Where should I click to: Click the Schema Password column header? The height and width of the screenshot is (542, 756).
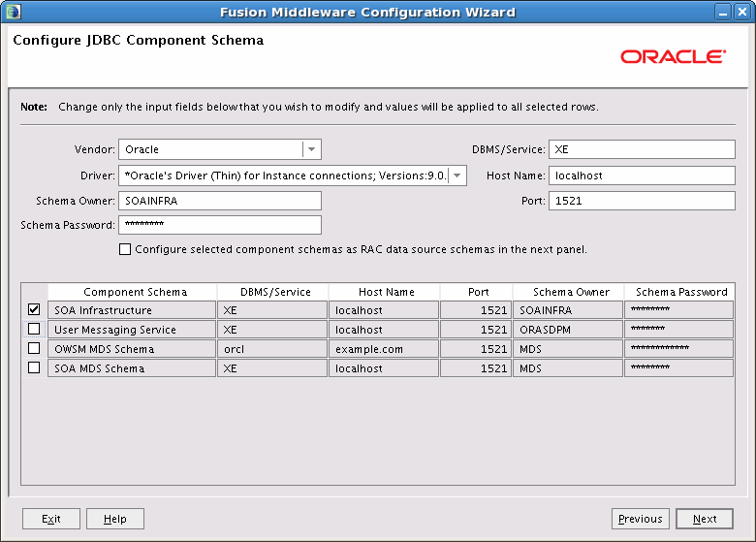point(679,292)
